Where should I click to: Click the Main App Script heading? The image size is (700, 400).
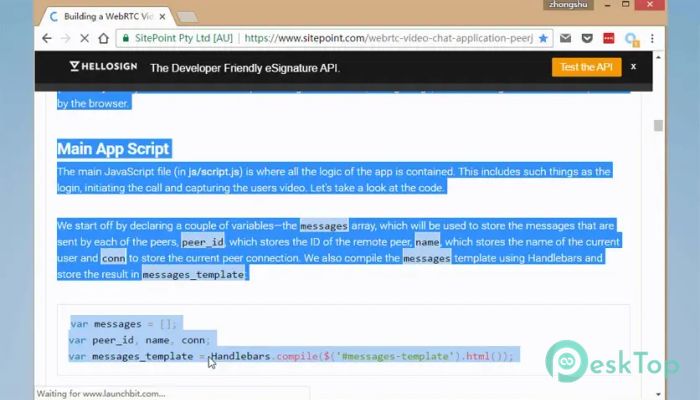(x=113, y=149)
